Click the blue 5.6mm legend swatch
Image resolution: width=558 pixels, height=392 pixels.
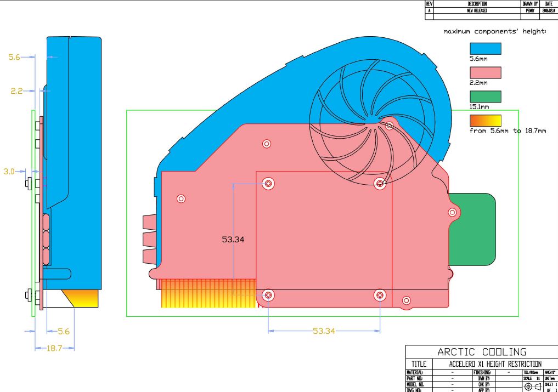click(486, 48)
